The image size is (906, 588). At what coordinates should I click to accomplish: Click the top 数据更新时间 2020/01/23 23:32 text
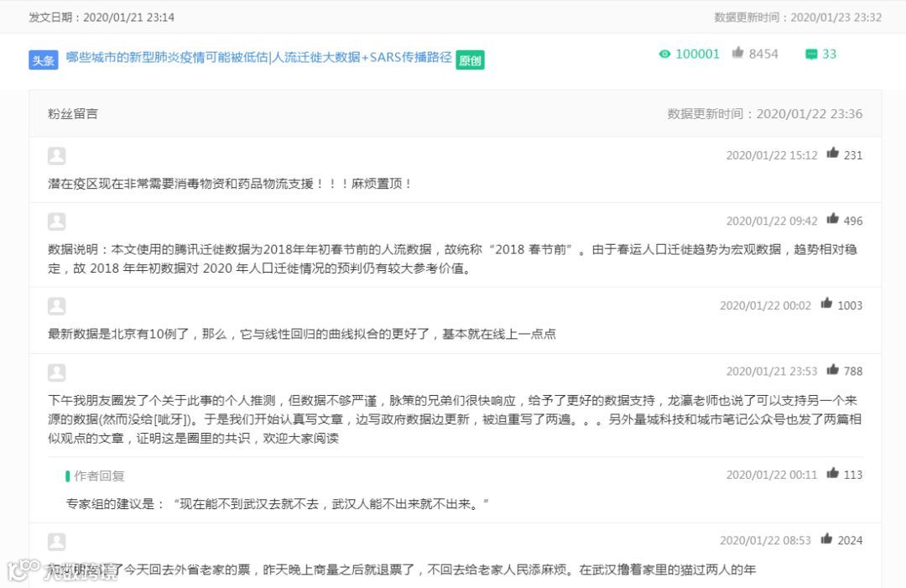[798, 18]
